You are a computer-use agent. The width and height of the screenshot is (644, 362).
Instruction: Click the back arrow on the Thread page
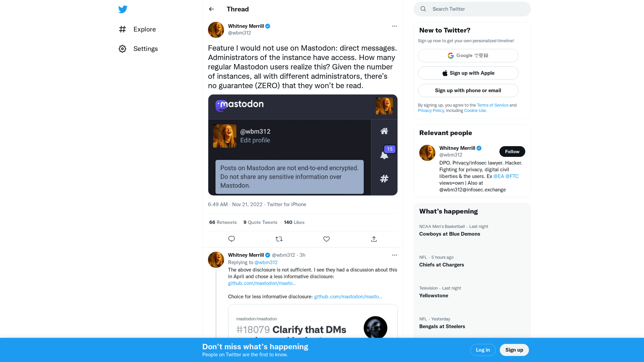tap(211, 9)
